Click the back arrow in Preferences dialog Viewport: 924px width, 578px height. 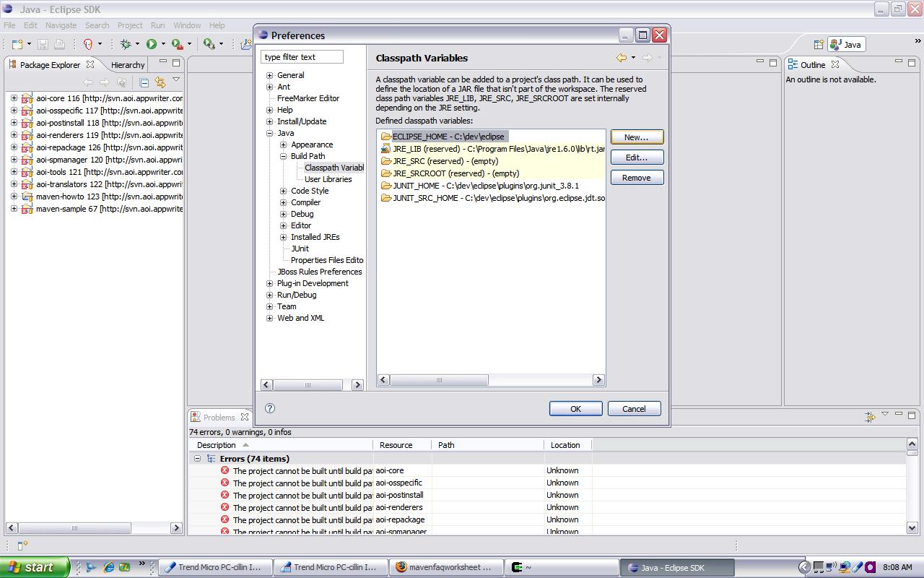tap(621, 58)
